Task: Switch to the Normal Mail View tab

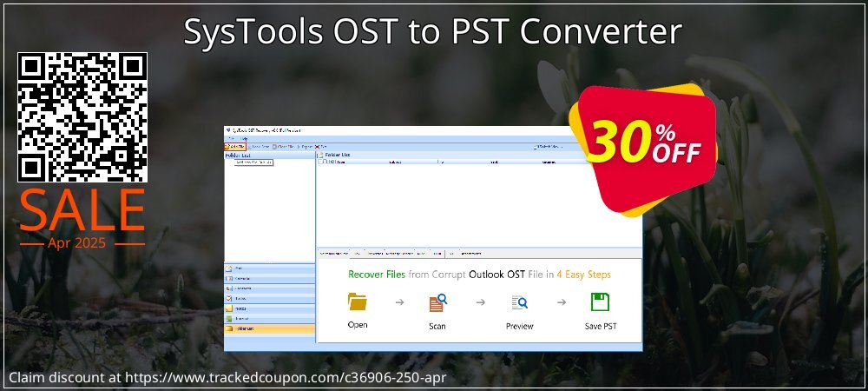Action: (334, 254)
